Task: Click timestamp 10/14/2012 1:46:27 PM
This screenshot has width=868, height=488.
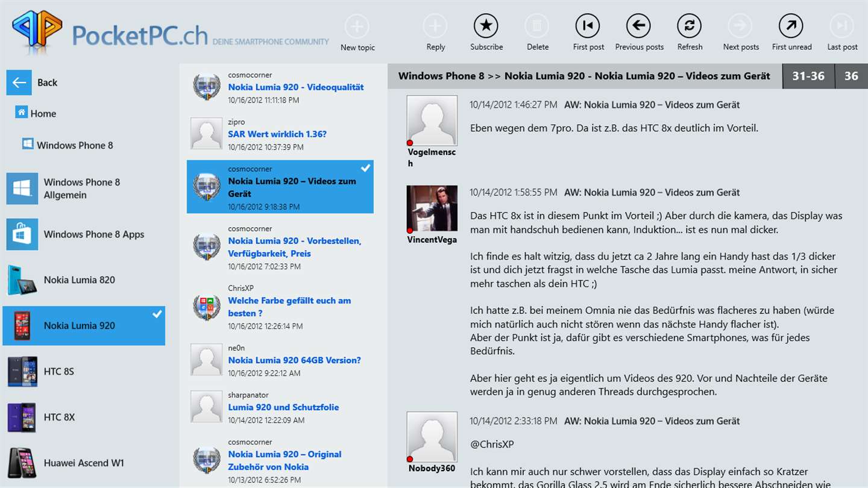Action: [x=514, y=105]
